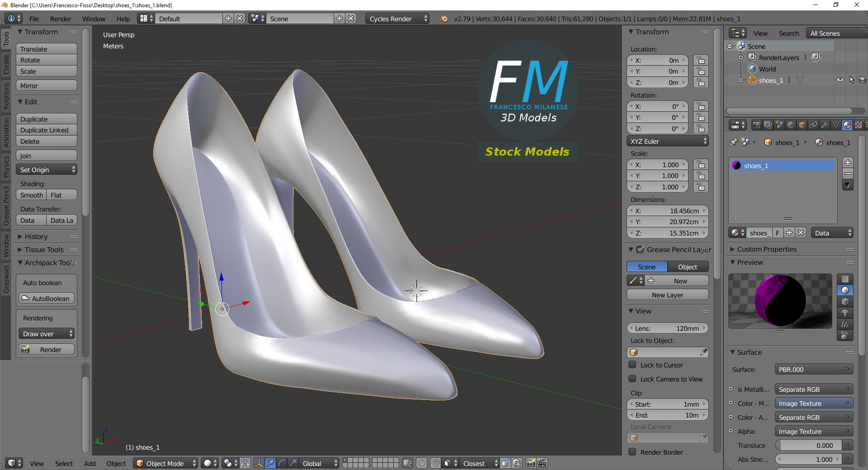This screenshot has width=868, height=470.
Task: Toggle shoes_1 renderability camera in outliner
Action: click(x=862, y=80)
